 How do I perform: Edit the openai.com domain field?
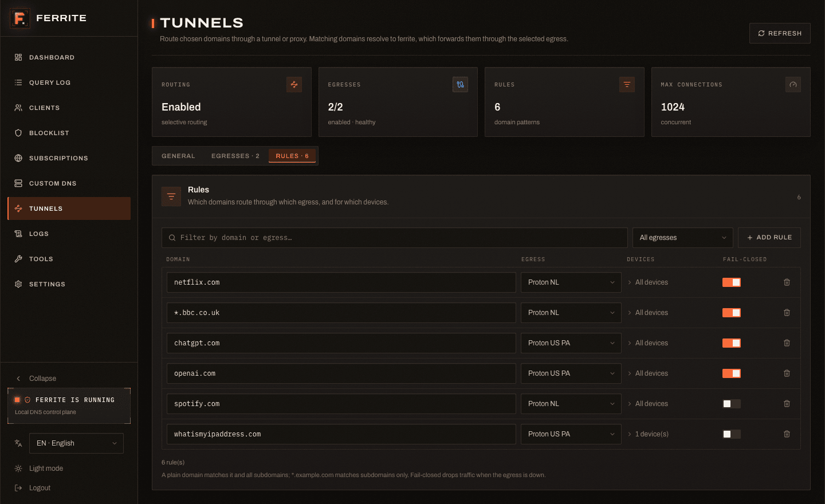(341, 373)
